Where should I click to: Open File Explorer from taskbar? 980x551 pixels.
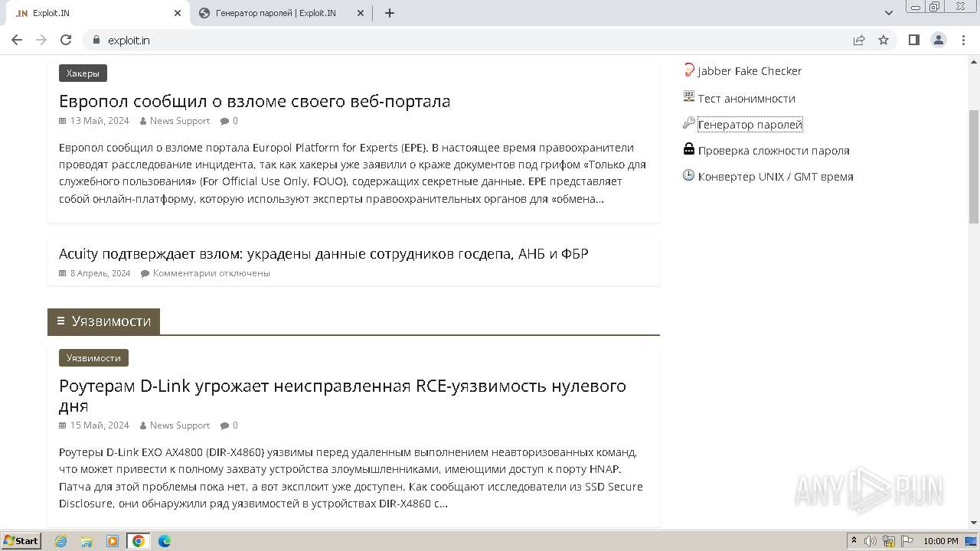(x=87, y=541)
